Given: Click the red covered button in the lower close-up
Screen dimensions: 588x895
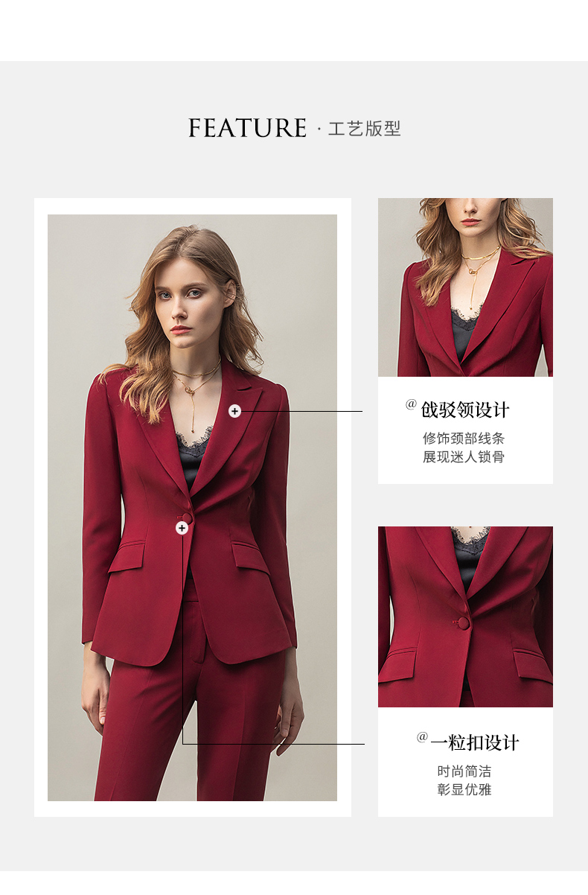Looking at the screenshot, I should click(463, 622).
